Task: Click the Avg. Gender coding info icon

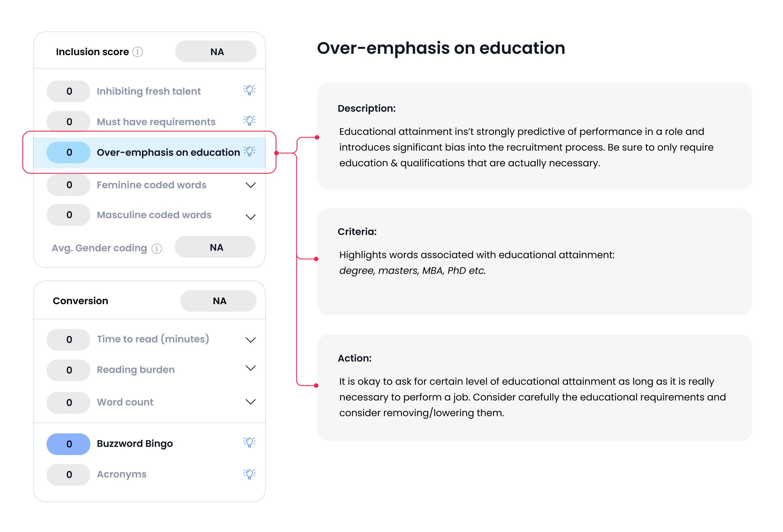Action: [157, 248]
